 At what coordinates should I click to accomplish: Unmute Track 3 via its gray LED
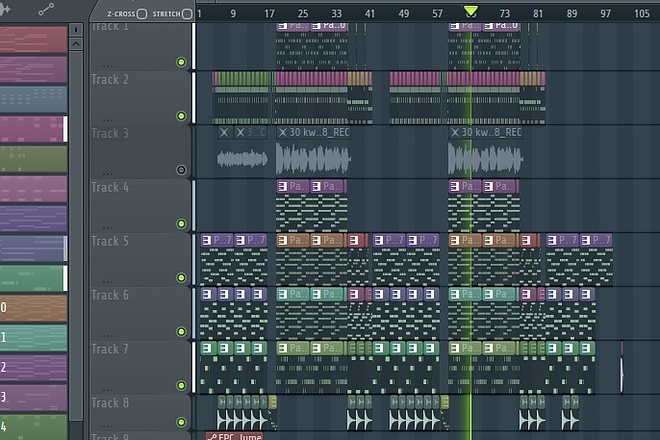181,170
